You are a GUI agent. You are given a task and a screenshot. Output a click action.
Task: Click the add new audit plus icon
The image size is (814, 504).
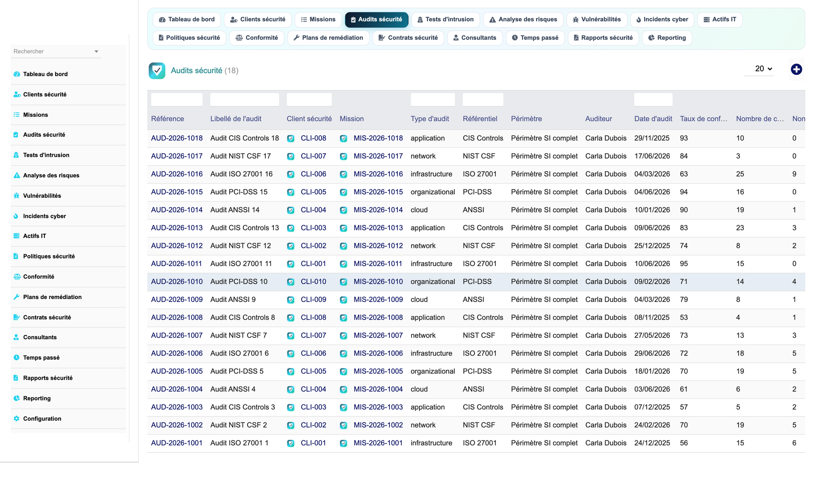796,69
